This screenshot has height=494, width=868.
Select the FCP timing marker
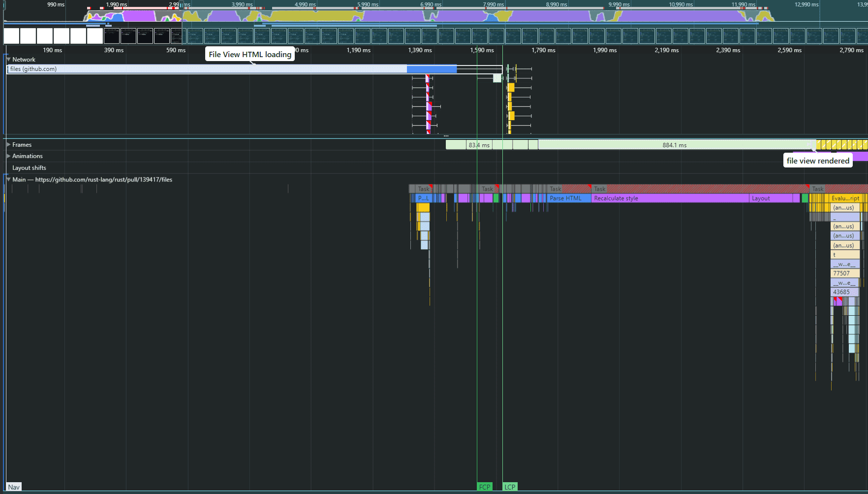pos(484,487)
